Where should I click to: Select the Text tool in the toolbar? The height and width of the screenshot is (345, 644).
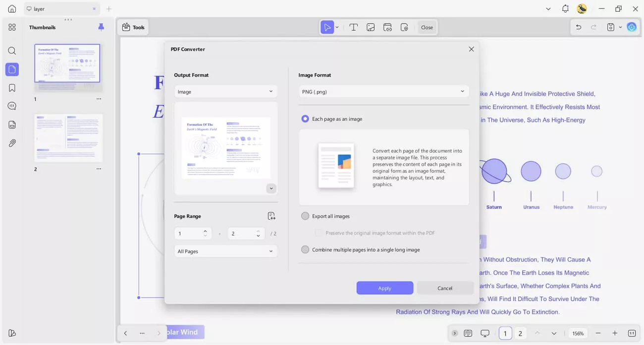pos(353,27)
